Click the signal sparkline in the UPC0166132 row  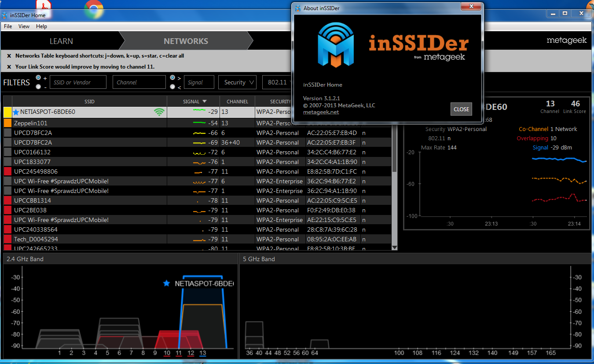199,153
